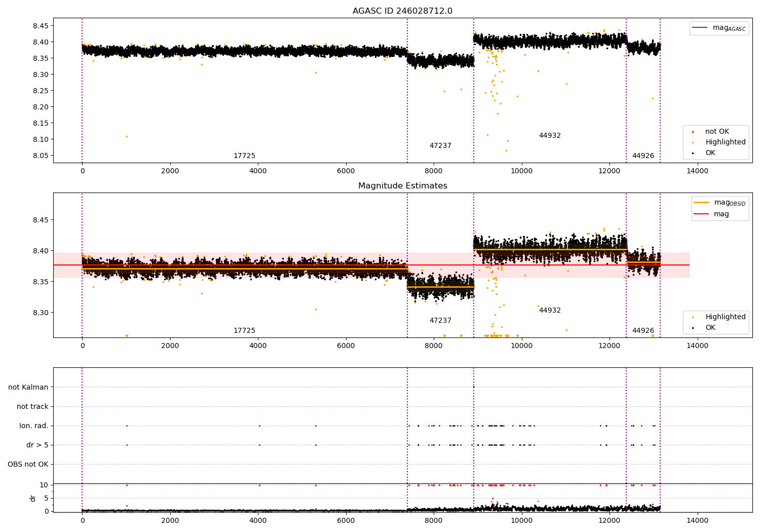The width and height of the screenshot is (760, 532).
Task: Click OBSID label 44932 in Magnitude Estimates plot
Action: [x=550, y=311]
